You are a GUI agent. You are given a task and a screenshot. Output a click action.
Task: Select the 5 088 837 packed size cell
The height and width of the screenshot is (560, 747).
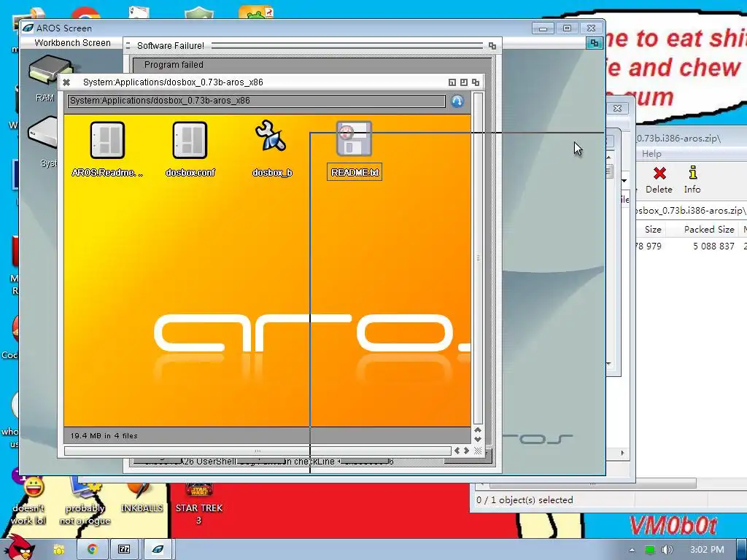click(713, 246)
